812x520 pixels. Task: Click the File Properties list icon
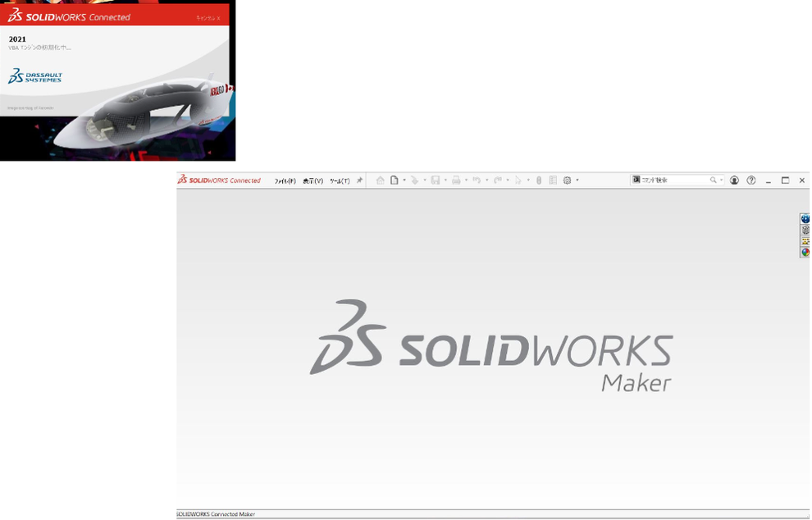pyautogui.click(x=553, y=180)
